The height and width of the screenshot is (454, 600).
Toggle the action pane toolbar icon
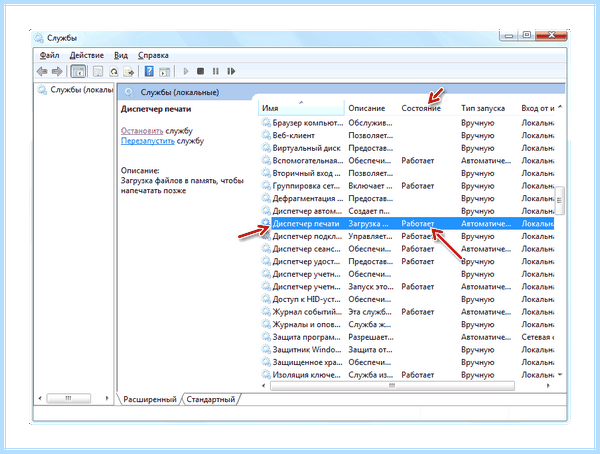pyautogui.click(x=165, y=71)
